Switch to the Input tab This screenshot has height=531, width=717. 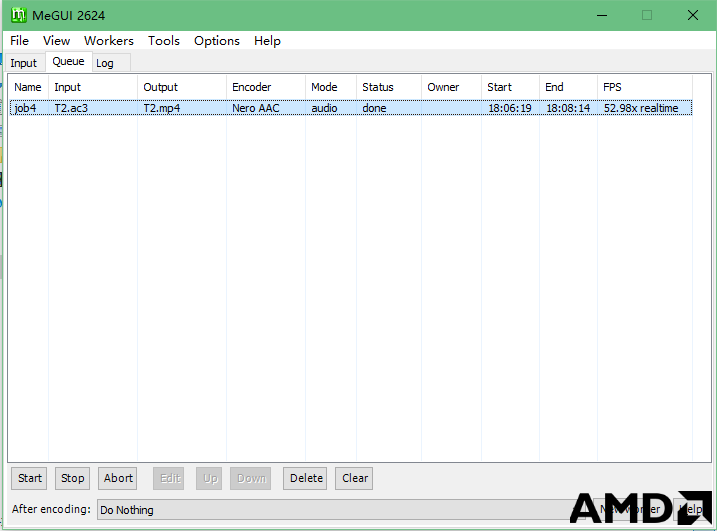click(23, 63)
